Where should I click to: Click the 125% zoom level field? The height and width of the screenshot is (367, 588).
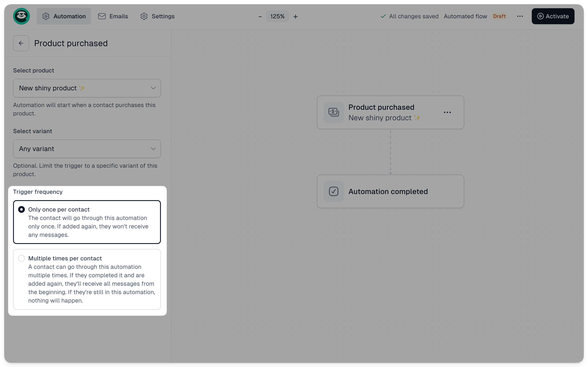(278, 16)
